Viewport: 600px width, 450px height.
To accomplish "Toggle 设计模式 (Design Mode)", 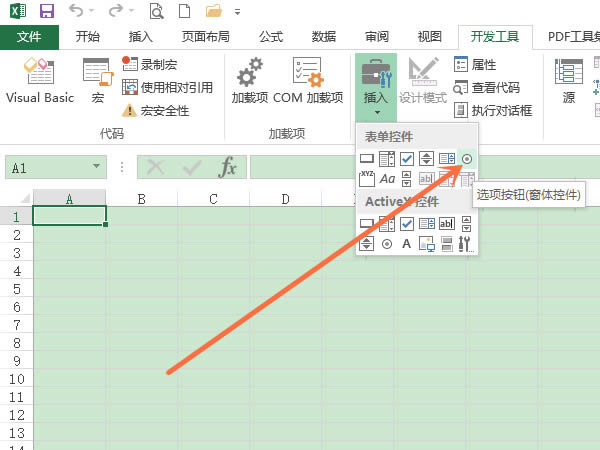I will pyautogui.click(x=423, y=81).
